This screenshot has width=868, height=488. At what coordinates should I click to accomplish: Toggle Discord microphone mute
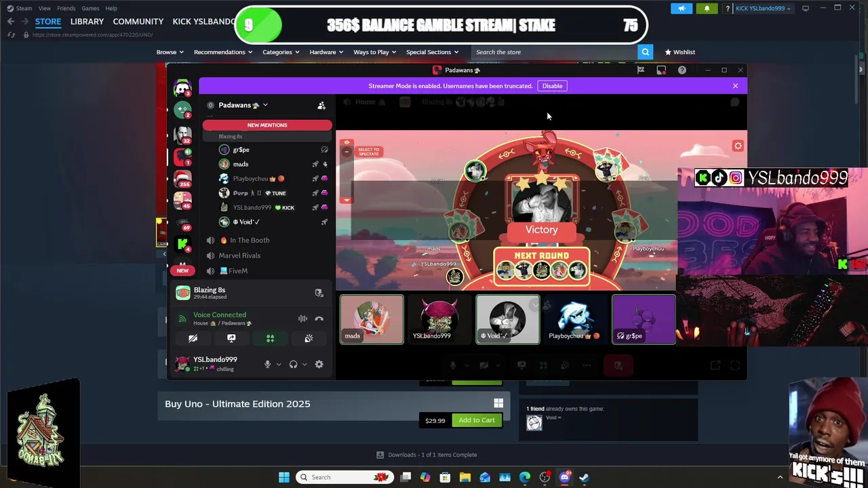(x=267, y=364)
